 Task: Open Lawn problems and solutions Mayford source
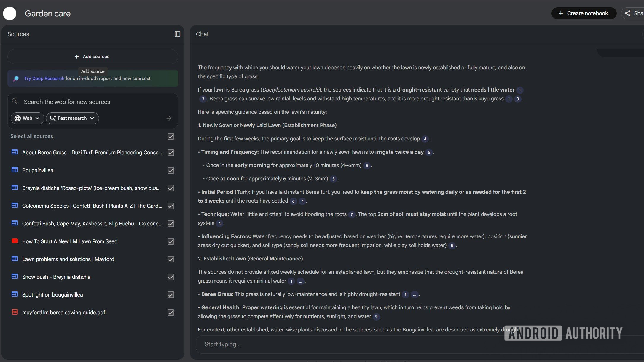coord(68,259)
